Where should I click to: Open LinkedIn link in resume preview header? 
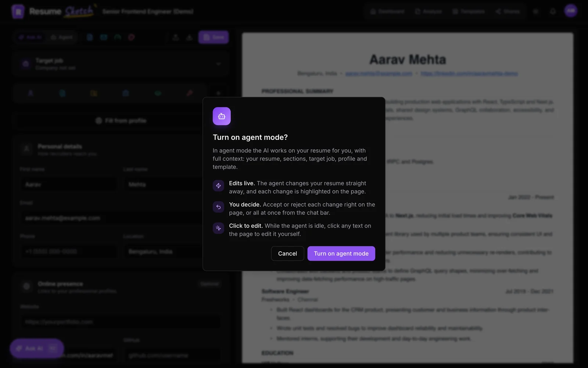(x=469, y=74)
